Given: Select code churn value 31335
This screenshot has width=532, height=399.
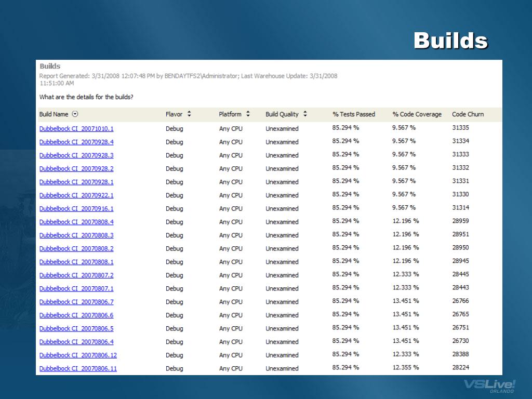Looking at the screenshot, I should coord(460,128).
